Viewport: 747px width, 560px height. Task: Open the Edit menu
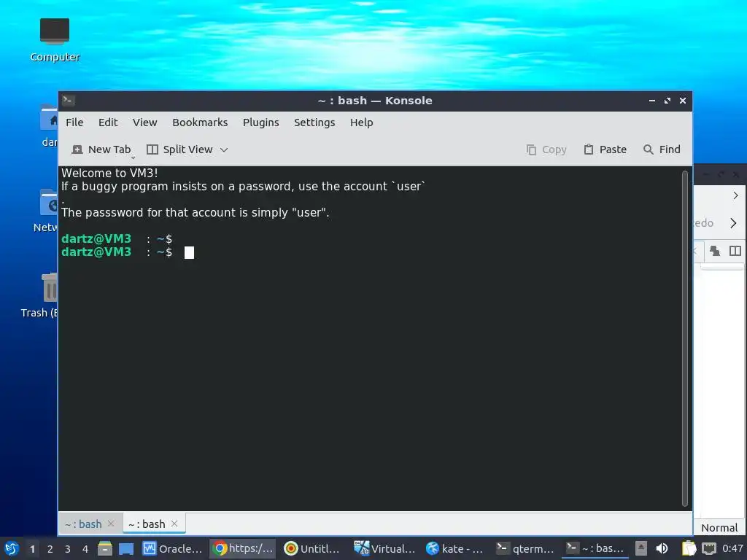pos(108,122)
